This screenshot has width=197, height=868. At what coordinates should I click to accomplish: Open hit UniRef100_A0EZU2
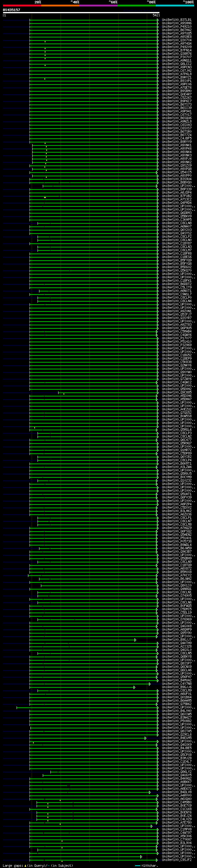[177, 410]
